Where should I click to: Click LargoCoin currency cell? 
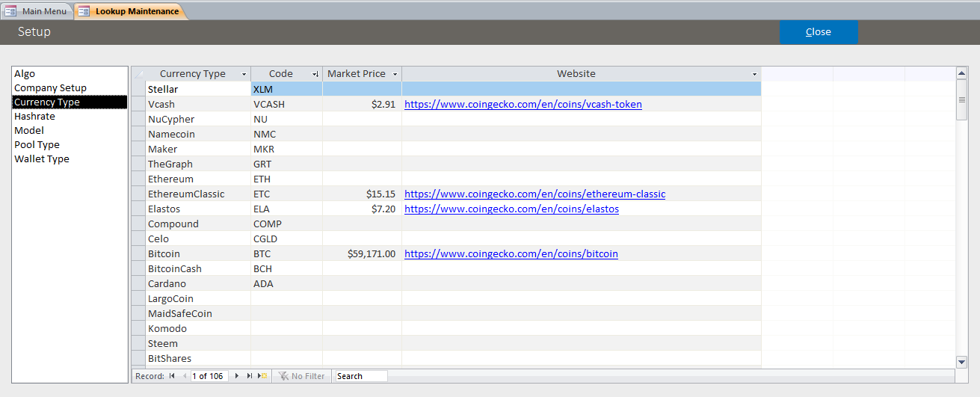[x=198, y=299]
